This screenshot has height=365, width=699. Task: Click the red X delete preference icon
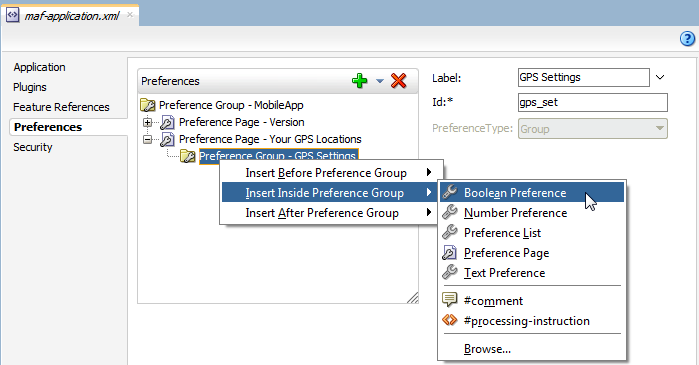(x=398, y=81)
